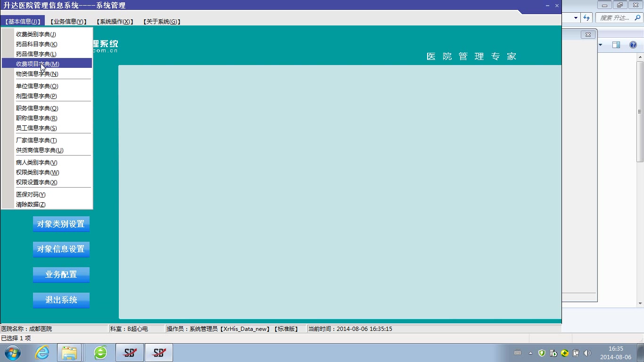Select 医保对码(Y) menu entry
Image resolution: width=644 pixels, height=362 pixels.
pos(47,194)
